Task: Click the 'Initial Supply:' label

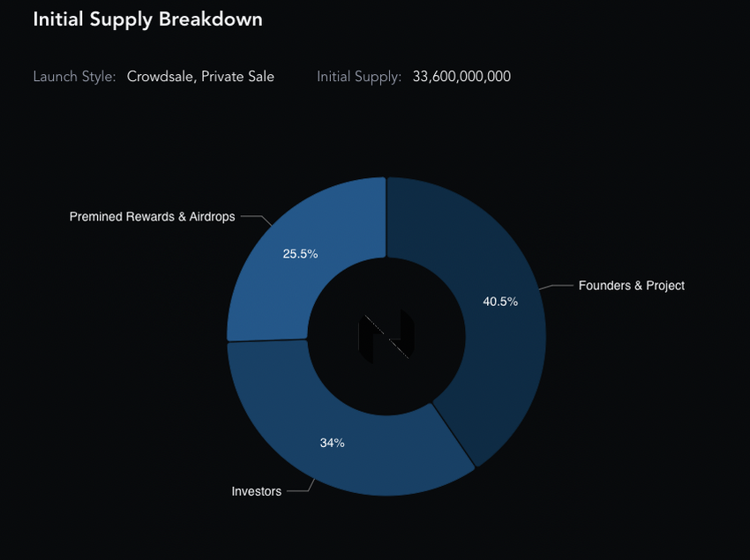Action: (359, 77)
